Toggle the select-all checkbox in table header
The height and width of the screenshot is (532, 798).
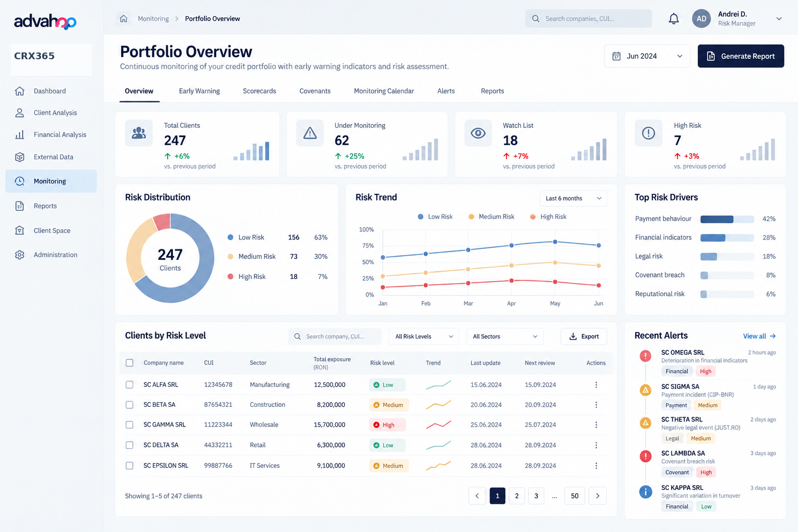pyautogui.click(x=129, y=363)
